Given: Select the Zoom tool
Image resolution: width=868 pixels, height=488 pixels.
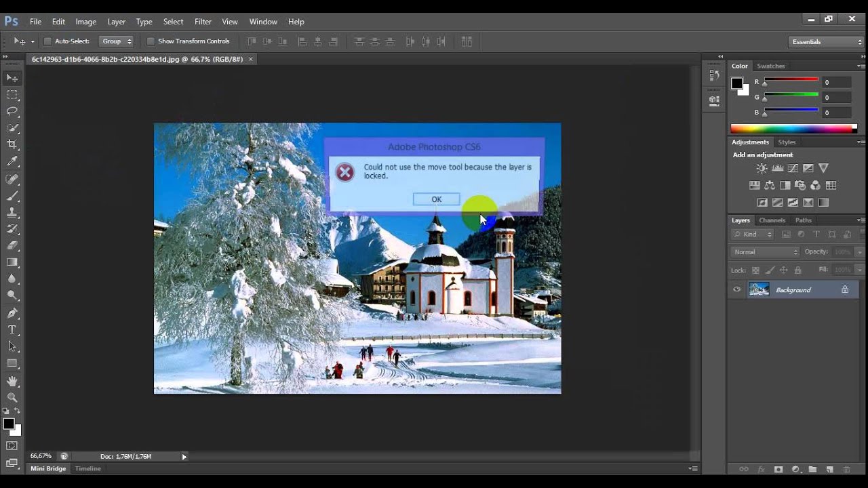Looking at the screenshot, I should (12, 398).
